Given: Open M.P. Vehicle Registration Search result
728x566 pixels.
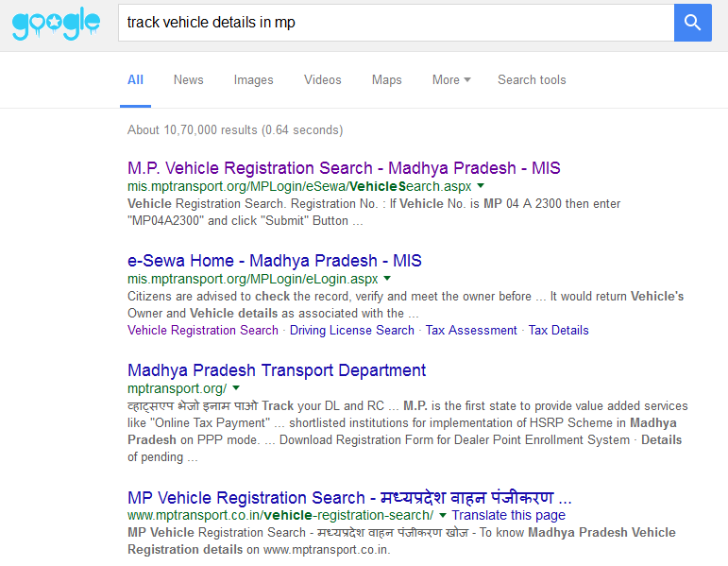Looking at the screenshot, I should 344,168.
